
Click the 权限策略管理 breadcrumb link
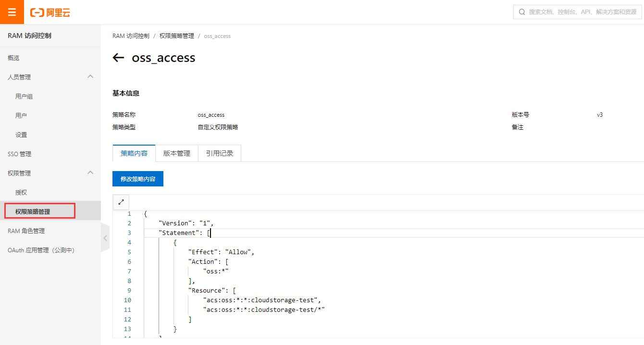click(x=177, y=36)
